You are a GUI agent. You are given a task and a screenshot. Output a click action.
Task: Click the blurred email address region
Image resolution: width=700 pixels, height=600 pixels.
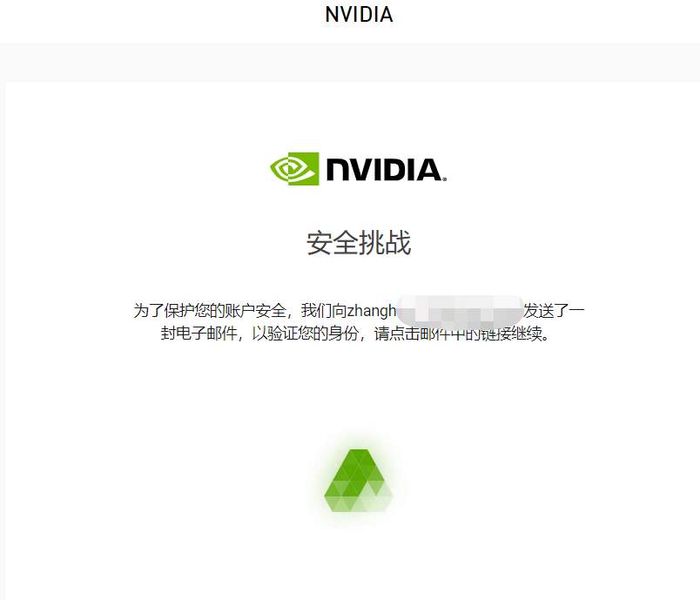(460, 310)
